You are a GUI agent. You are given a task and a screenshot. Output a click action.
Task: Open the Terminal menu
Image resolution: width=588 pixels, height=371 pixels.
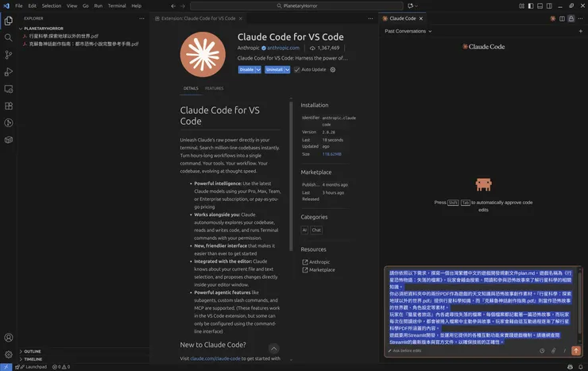tap(117, 6)
